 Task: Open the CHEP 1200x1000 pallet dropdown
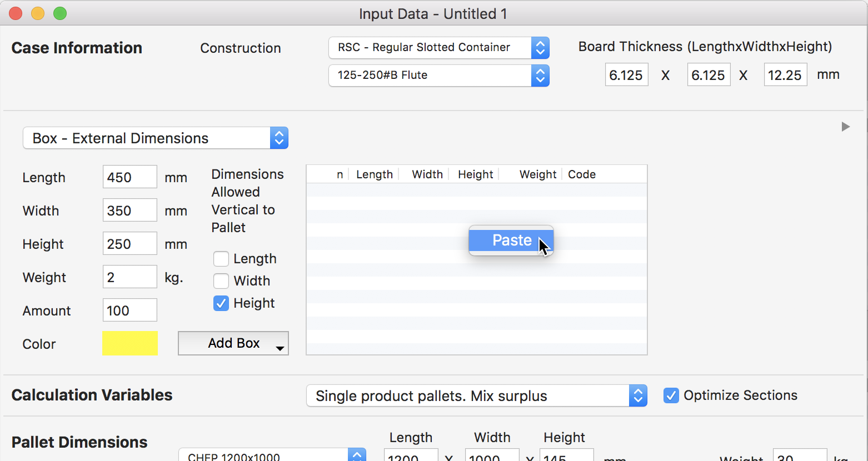(272, 455)
